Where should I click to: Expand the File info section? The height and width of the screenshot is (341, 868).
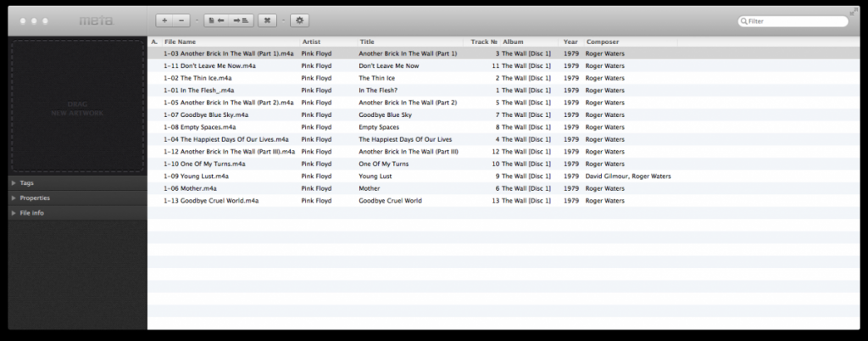coord(14,213)
